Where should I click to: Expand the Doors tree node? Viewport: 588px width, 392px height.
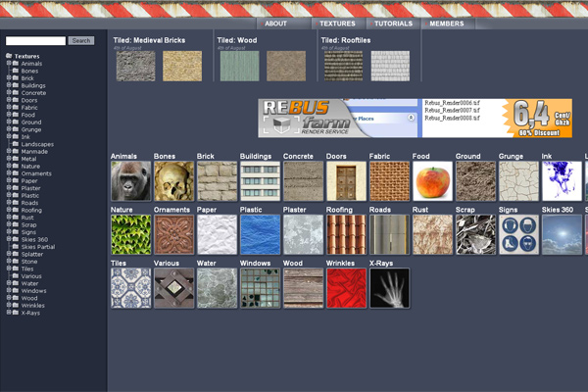(x=9, y=100)
